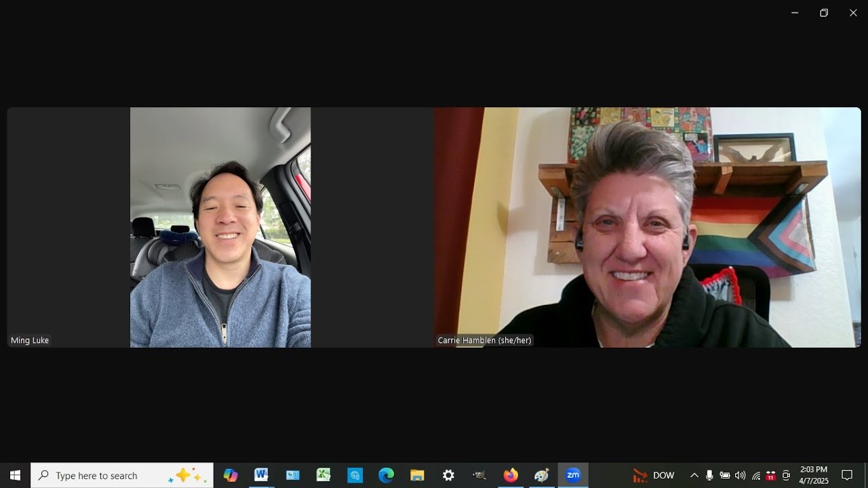
Task: Close the Zoom meeting window
Action: click(853, 13)
